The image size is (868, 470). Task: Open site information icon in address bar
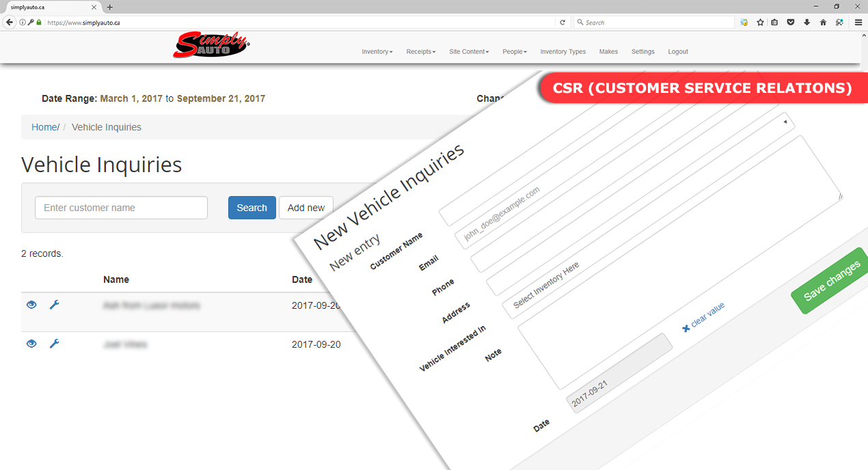tap(23, 22)
